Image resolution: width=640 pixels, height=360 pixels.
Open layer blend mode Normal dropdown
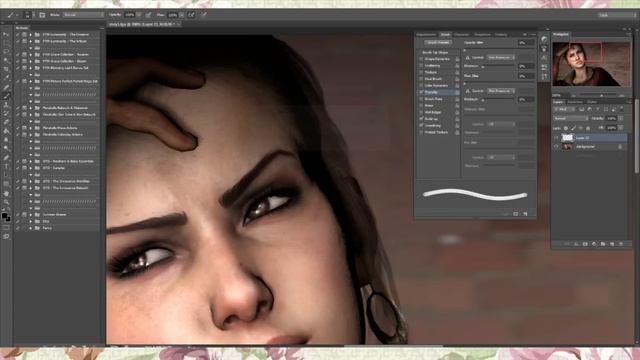coord(571,118)
